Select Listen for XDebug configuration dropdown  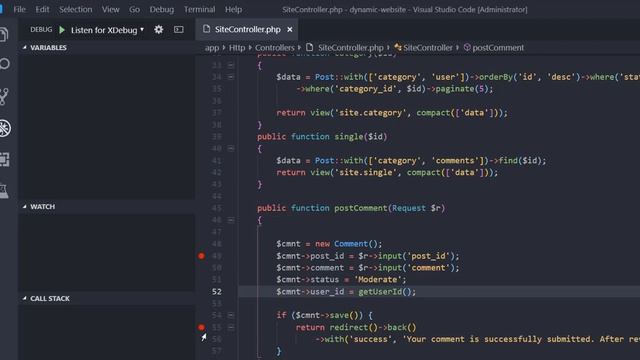(107, 30)
